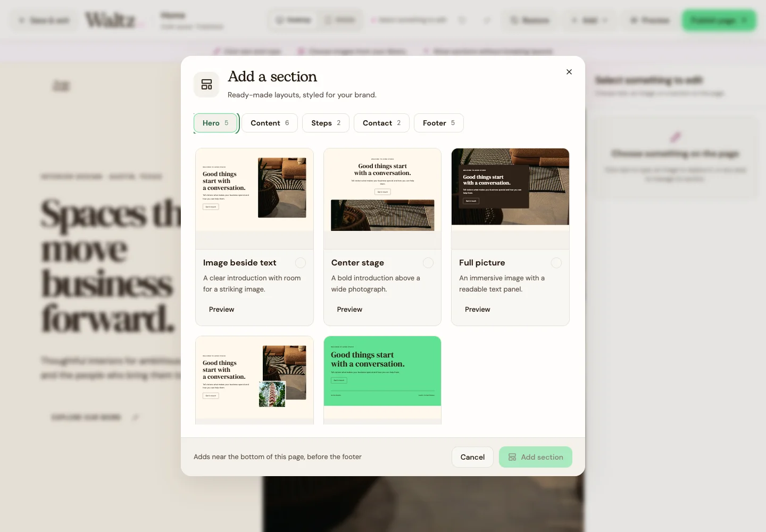Switch to the Hero tab
Screen dimensions: 766x532
215,123
